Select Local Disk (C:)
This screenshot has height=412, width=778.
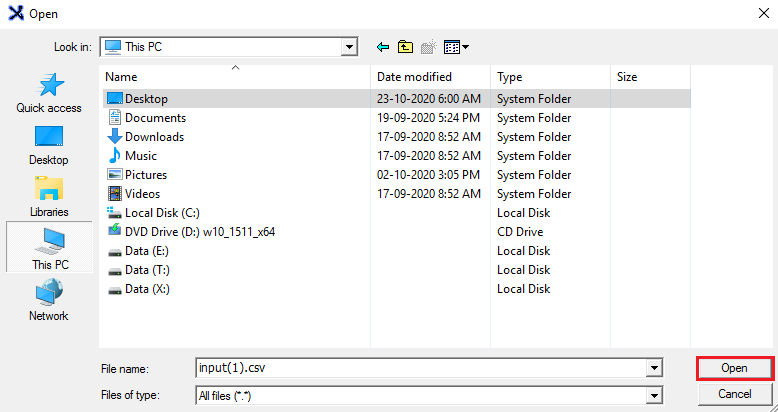point(163,213)
